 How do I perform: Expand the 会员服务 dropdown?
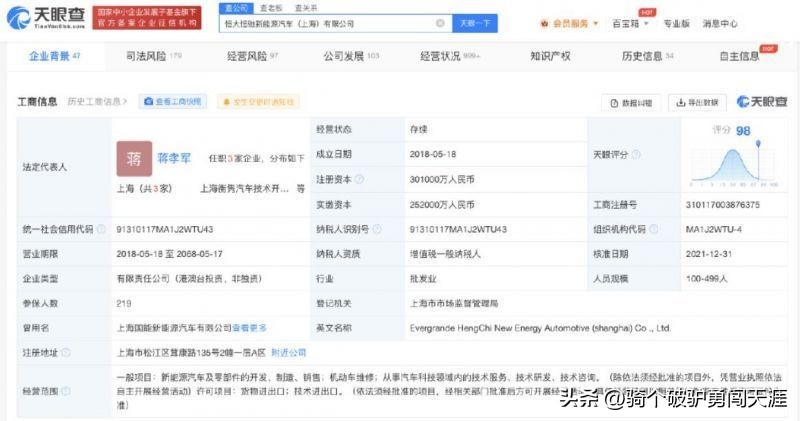coord(595,23)
